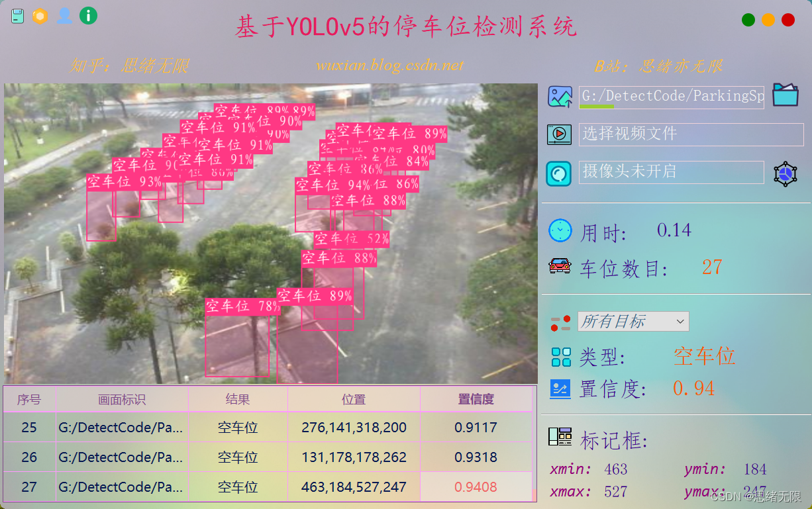Click the 画面标识 column header
812x509 pixels.
(122, 399)
